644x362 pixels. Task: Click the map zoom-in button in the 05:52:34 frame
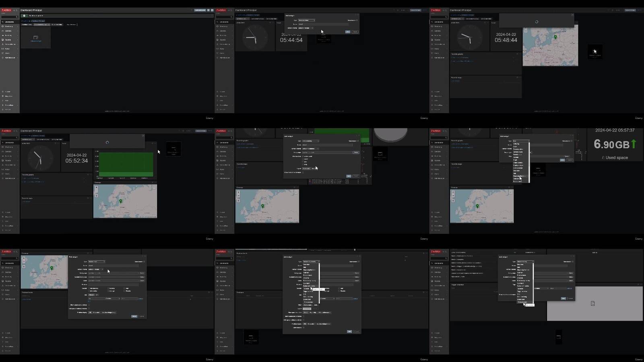click(x=96, y=188)
